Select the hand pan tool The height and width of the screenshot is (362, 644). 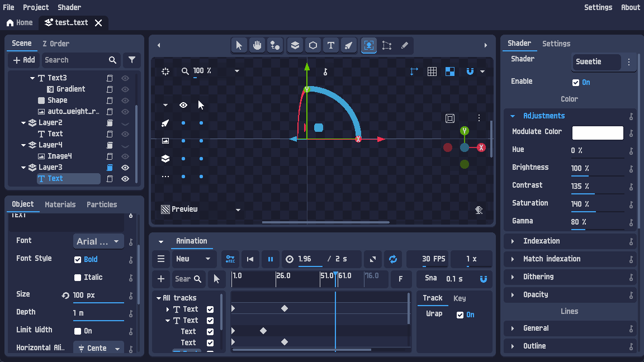point(257,46)
